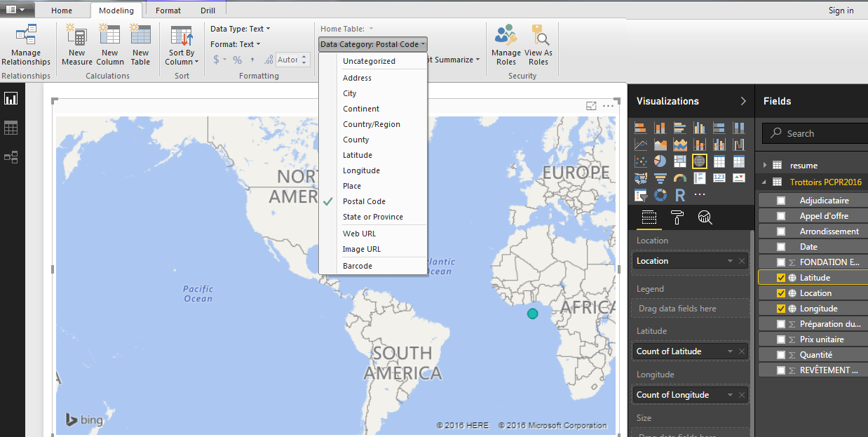Choose the Line chart visualization
This screenshot has height=437, width=868.
pyautogui.click(x=641, y=144)
